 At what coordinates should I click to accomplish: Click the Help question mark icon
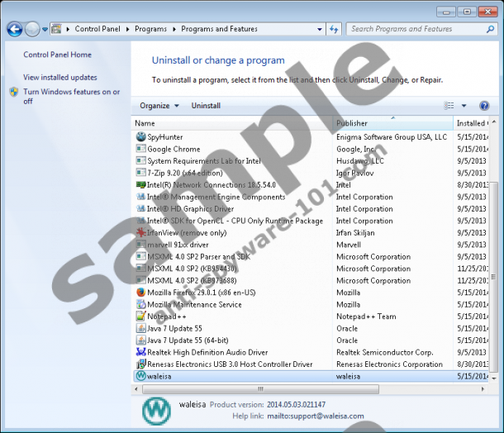pos(485,106)
